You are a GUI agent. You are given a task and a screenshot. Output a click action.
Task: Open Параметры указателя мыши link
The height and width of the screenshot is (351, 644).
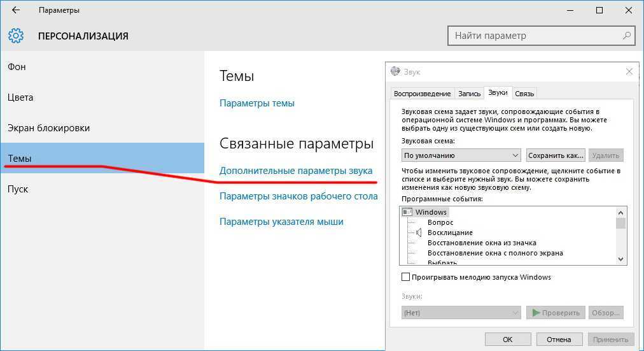[281, 222]
